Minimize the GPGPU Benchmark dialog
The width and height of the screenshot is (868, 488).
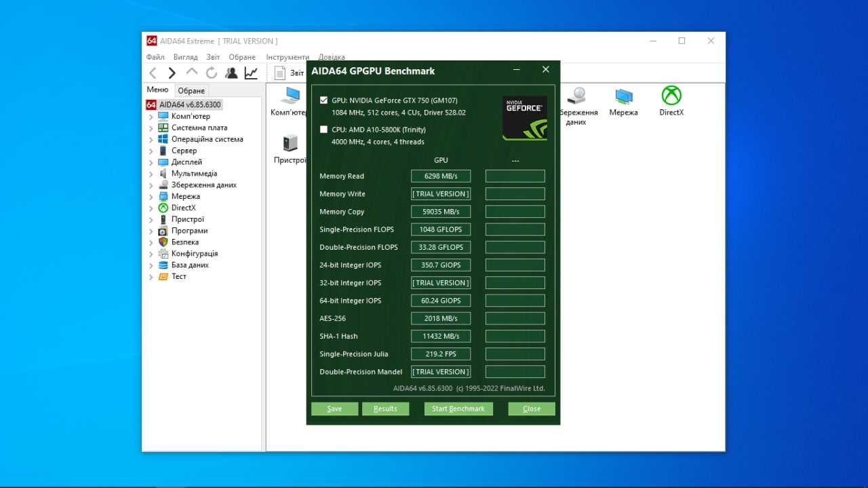pos(517,70)
